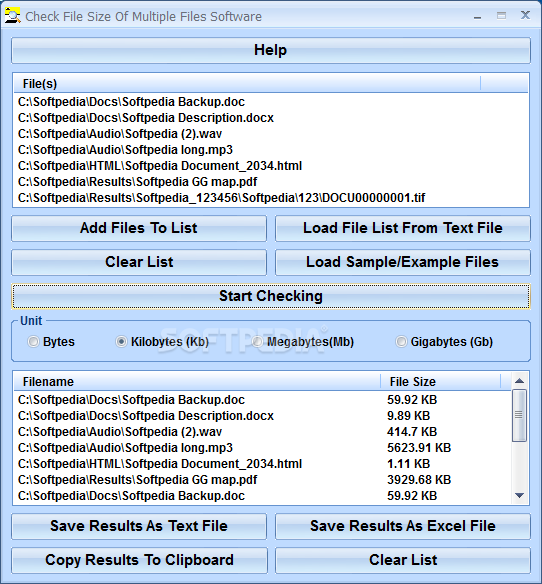Click results scrollbar up arrow

pos(519,381)
